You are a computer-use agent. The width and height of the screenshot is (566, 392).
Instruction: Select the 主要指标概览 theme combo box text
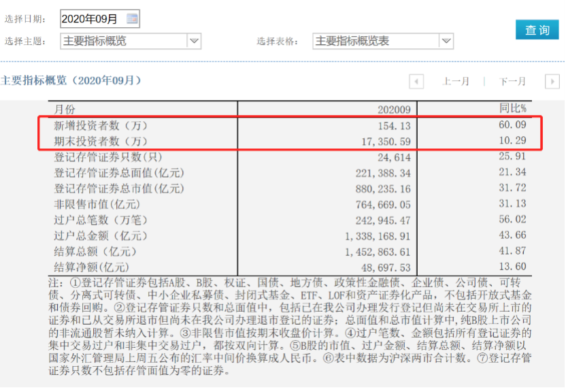(x=95, y=41)
